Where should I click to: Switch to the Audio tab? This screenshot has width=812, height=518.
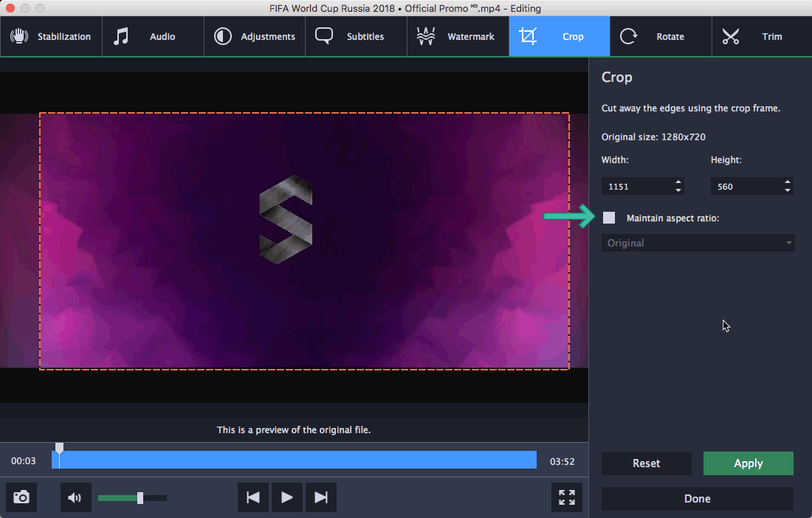(153, 36)
